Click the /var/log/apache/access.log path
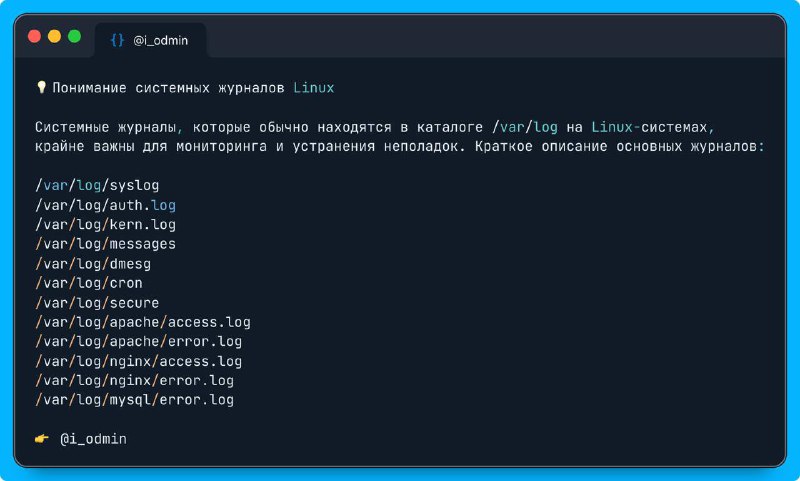The width and height of the screenshot is (800, 481). click(x=143, y=322)
